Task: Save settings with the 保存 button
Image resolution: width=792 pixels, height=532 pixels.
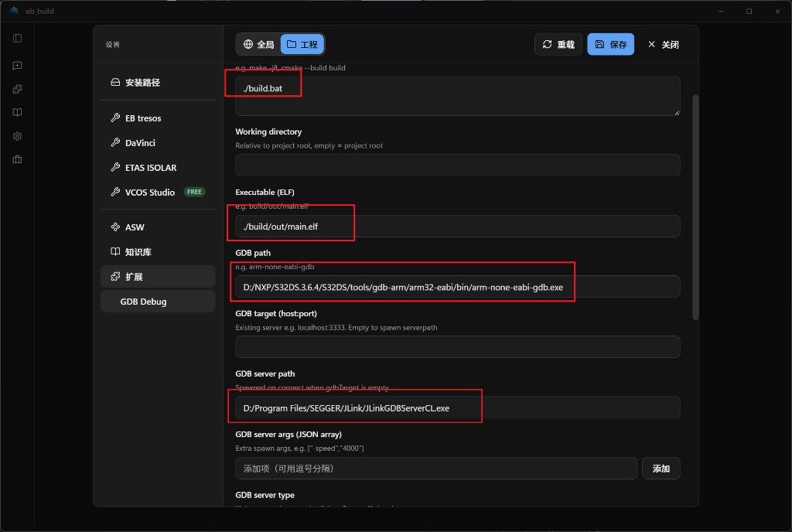Action: [x=611, y=44]
